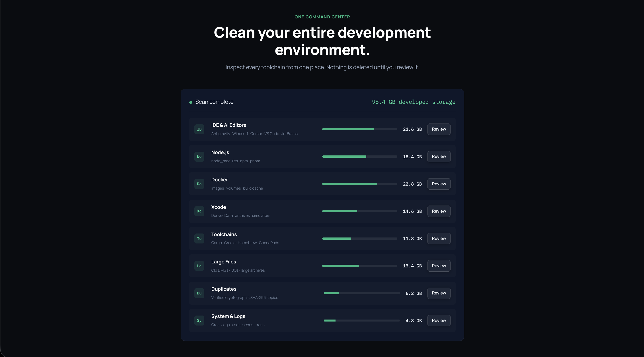644x357 pixels.
Task: Open Review for Large Files
Action: [x=439, y=266]
